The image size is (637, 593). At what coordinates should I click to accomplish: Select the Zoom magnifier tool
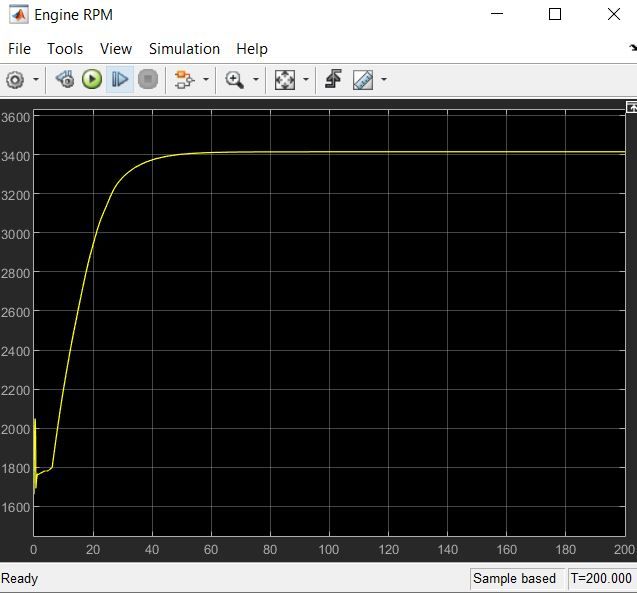click(x=234, y=80)
